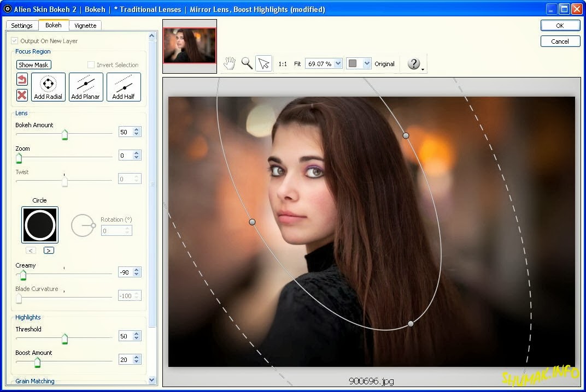Click the Zoom value field

point(126,155)
